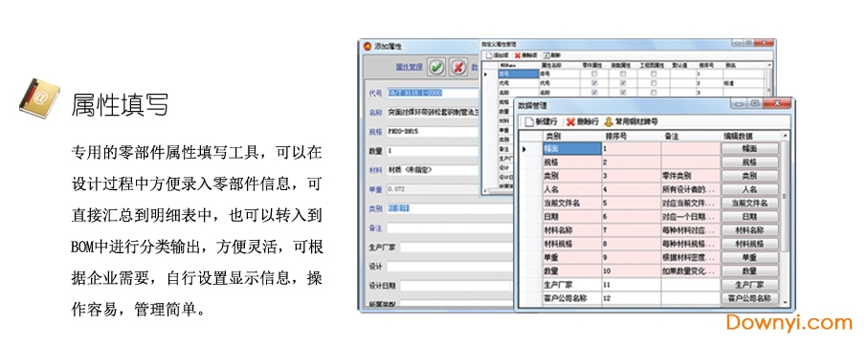Screen dimensions: 868x345
Task: Click the 名称 input field in 添加属性
Action: point(433,113)
